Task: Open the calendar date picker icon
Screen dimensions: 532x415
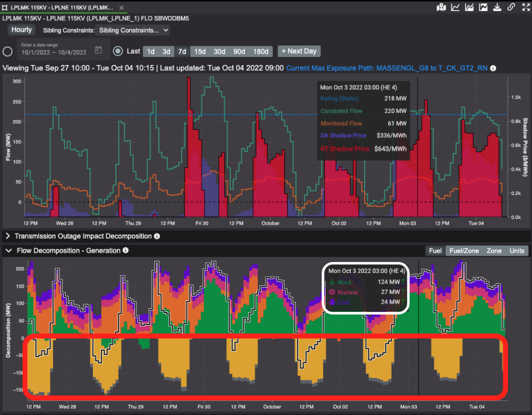Action: 98,50
